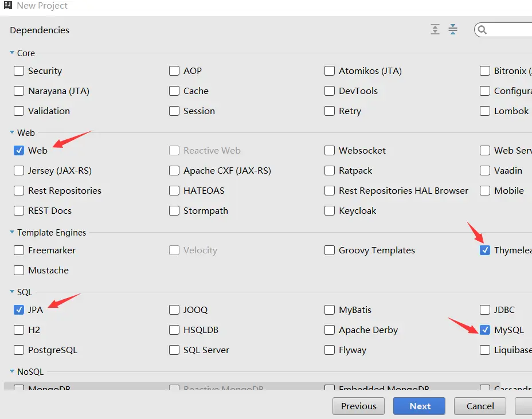The height and width of the screenshot is (419, 532).
Task: Check the Groovy Templates option
Action: click(330, 250)
